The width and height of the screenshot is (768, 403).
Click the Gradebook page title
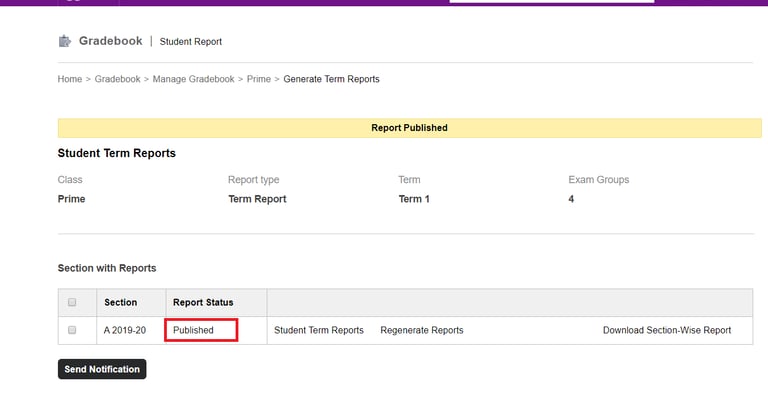(111, 41)
